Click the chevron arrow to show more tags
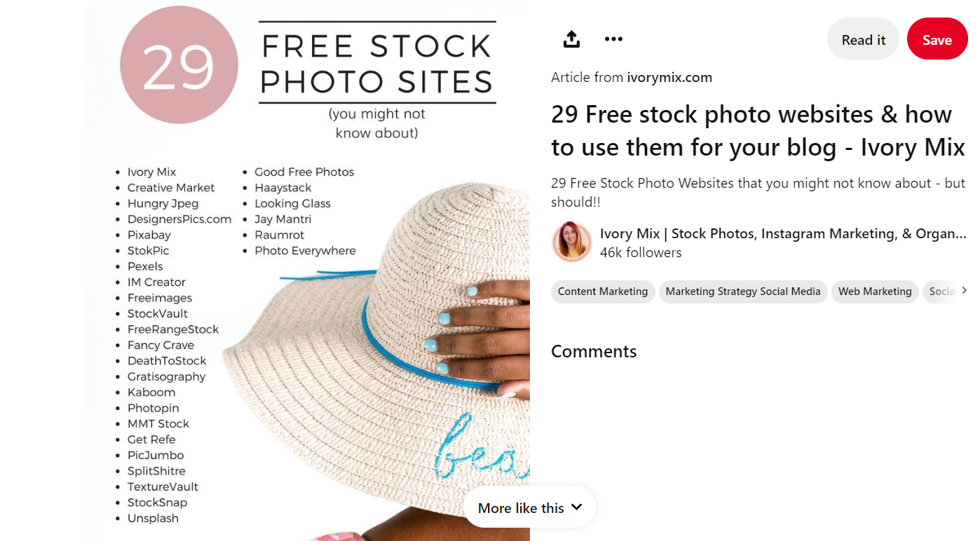Viewport: 980px width, 541px height. (965, 290)
